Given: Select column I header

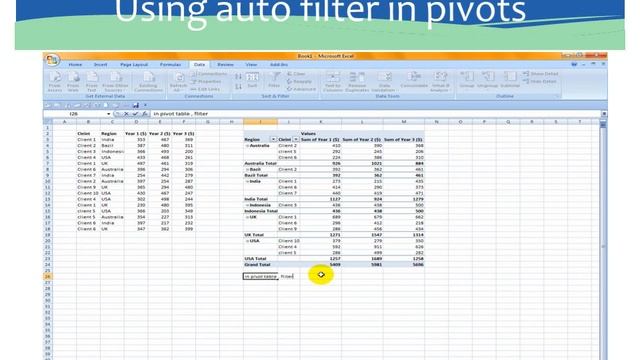Looking at the screenshot, I should 260,122.
